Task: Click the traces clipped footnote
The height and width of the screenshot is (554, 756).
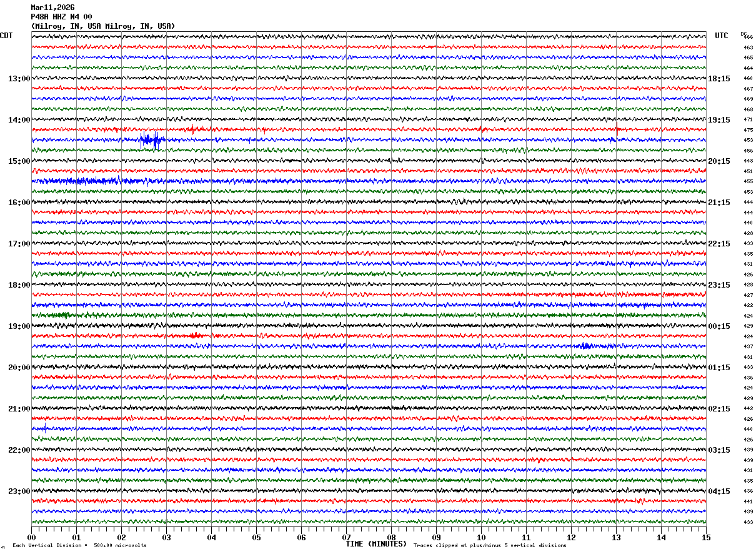Action: coord(490,546)
